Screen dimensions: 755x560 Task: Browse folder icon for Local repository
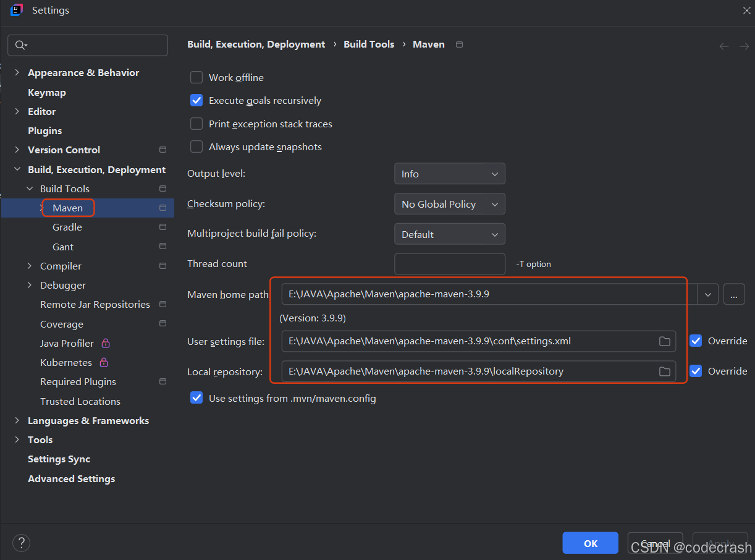tap(664, 371)
